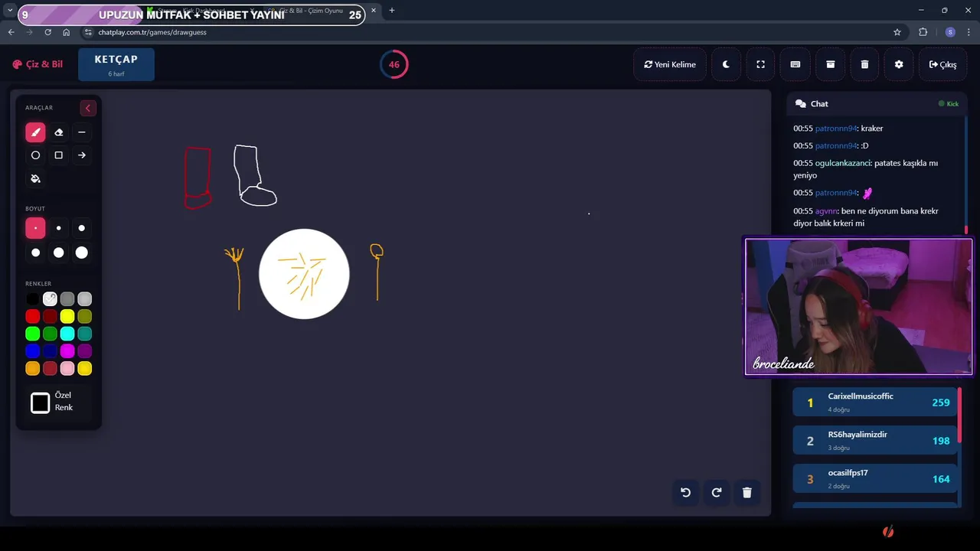Click agvnn username in chat
The image size is (980, 551).
(x=826, y=211)
